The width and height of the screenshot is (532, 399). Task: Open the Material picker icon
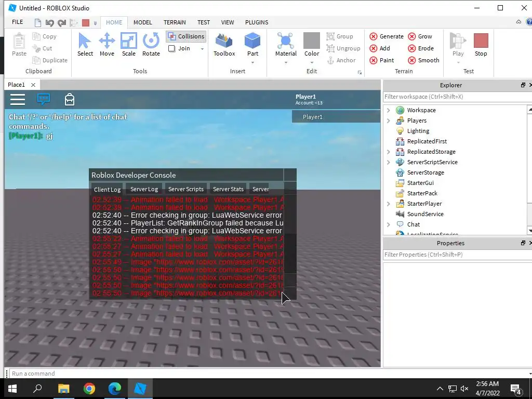(x=286, y=41)
